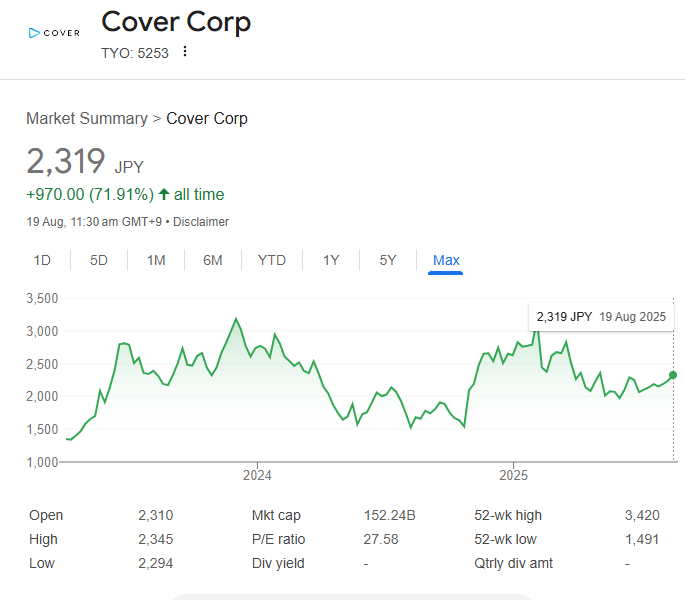The height and width of the screenshot is (600, 685).
Task: Click the P/E ratio value 27.58
Action: [x=381, y=539]
